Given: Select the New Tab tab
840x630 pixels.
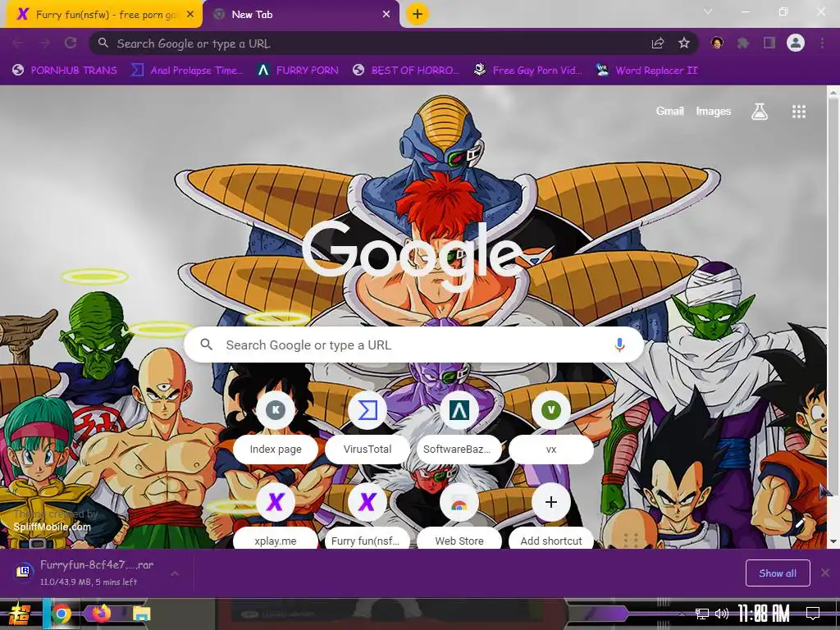Looking at the screenshot, I should coord(302,15).
